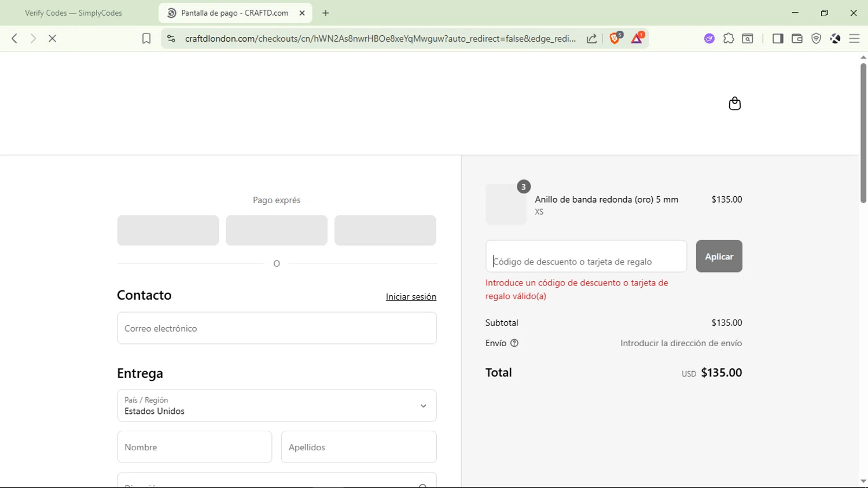This screenshot has width=868, height=488.
Task: Go forward to the next page
Action: [33, 38]
